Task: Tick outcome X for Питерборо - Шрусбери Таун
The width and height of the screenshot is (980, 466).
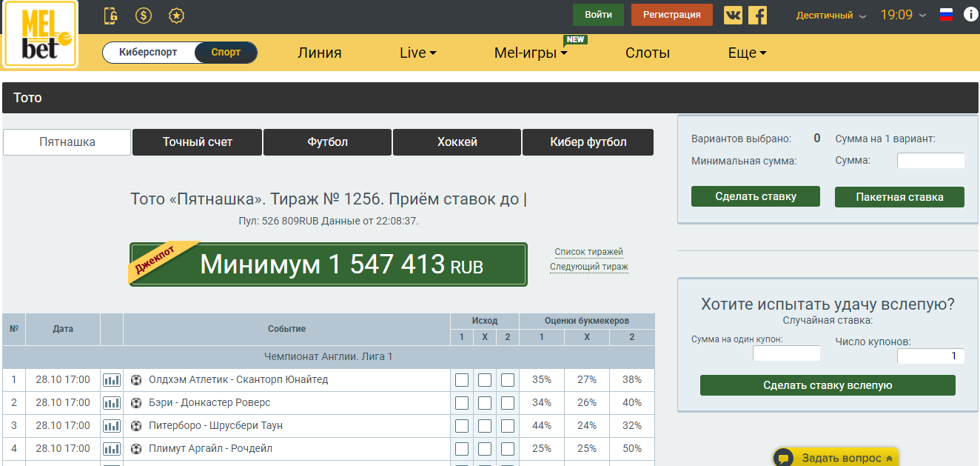Action: 485,426
